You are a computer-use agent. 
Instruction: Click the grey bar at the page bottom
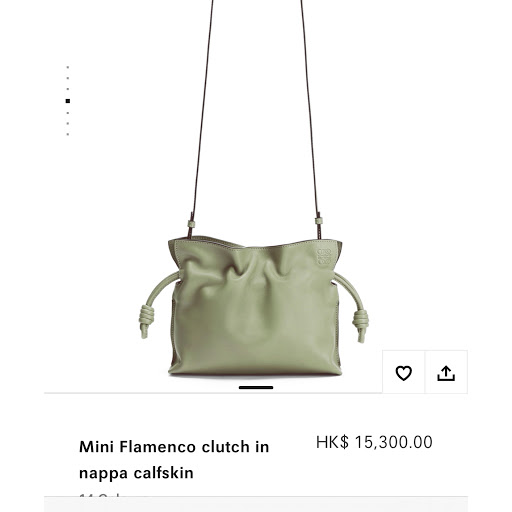(x=256, y=504)
